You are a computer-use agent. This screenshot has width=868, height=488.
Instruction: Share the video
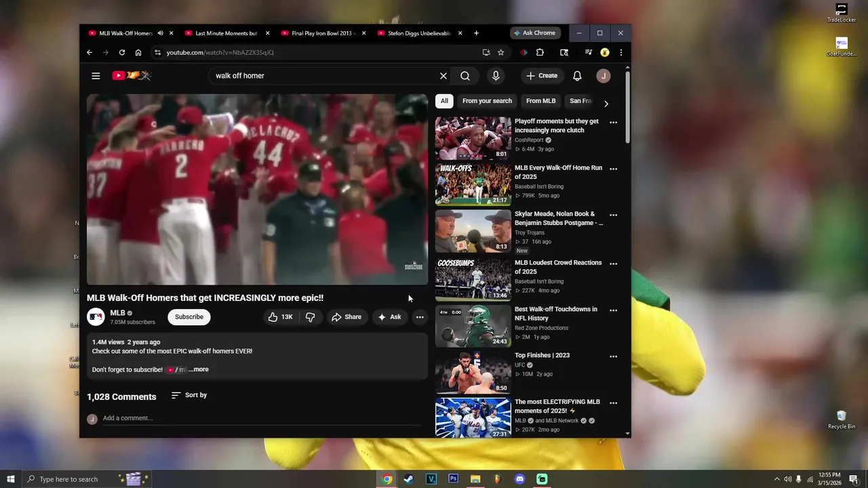[x=347, y=317]
